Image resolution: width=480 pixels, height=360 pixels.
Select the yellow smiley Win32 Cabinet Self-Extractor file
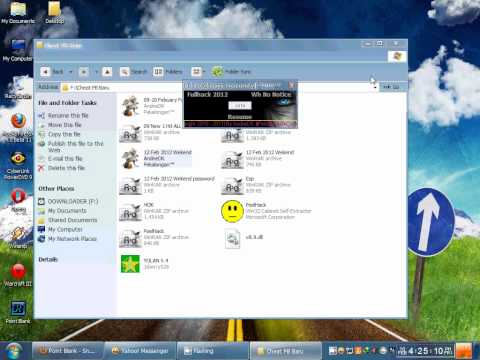pyautogui.click(x=266, y=211)
